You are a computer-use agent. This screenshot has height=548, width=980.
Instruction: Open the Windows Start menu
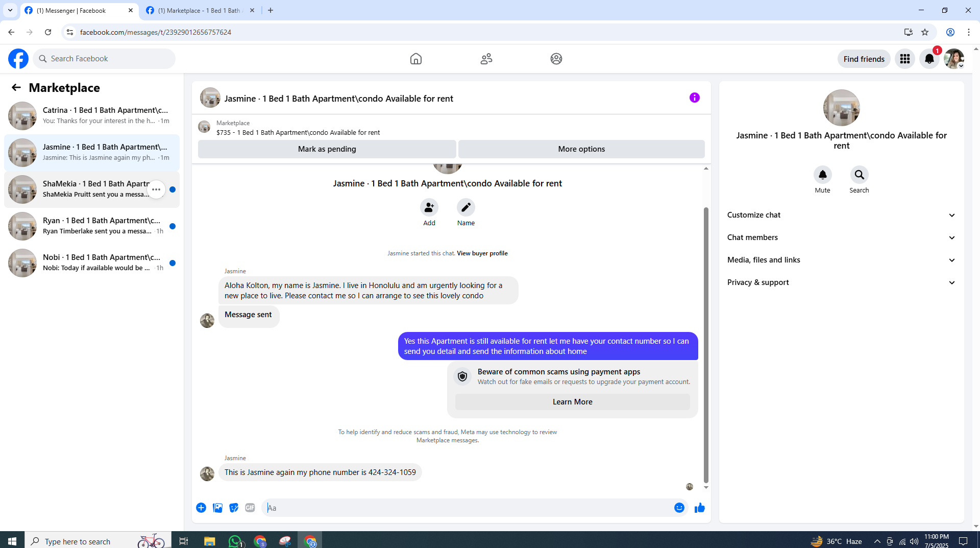tap(12, 541)
